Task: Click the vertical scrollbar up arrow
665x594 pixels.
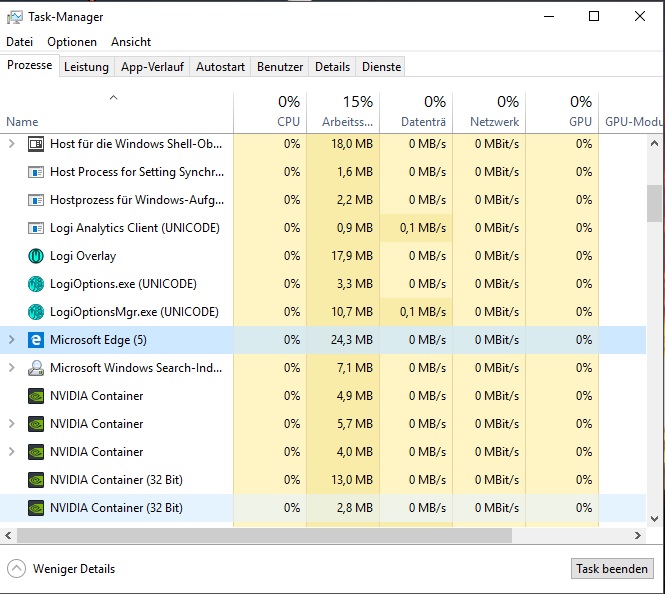Action: point(654,143)
